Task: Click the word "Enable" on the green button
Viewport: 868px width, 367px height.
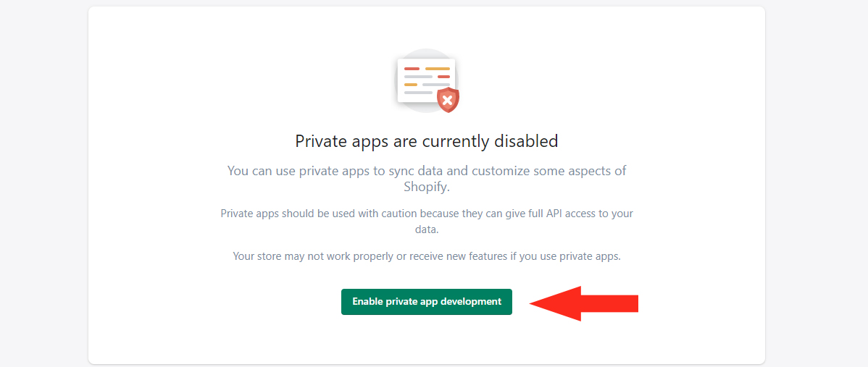Action: coord(367,302)
